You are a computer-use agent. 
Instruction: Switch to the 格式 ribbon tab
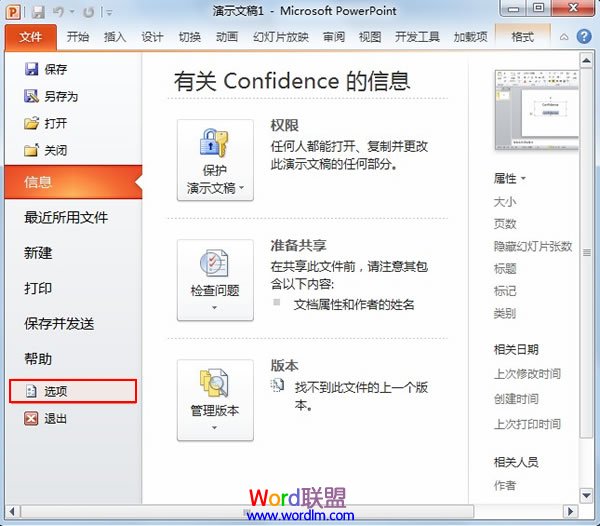coord(523,37)
